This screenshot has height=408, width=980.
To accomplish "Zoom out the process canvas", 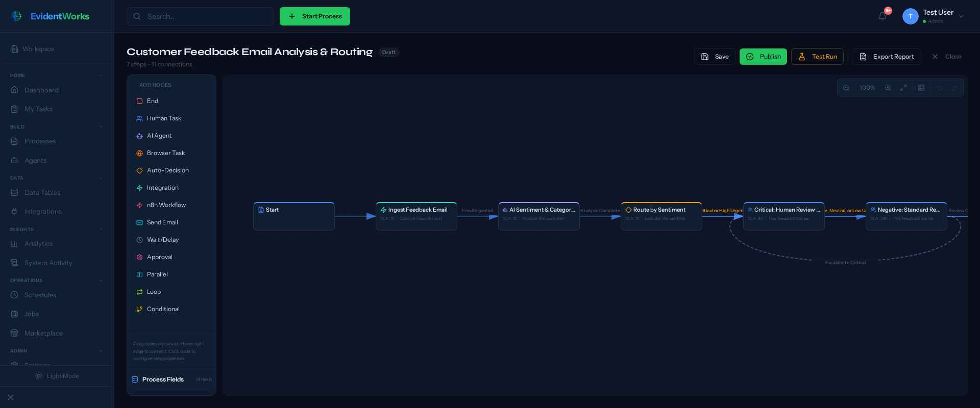I will tap(846, 88).
